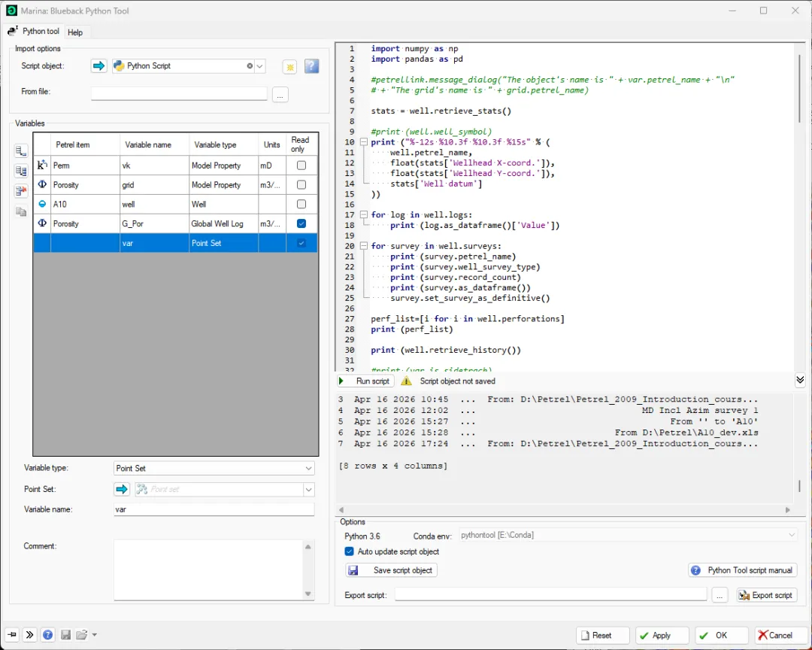Click the Porosity icon in G_Por row
The image size is (812, 650).
(42, 223)
